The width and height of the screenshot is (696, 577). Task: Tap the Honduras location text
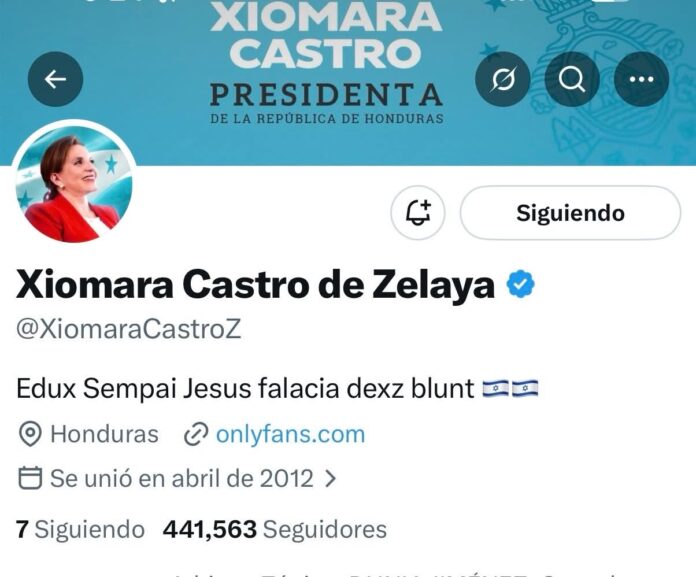(104, 434)
